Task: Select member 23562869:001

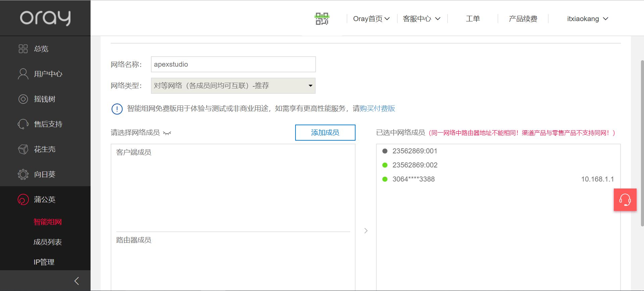Action: pos(415,151)
